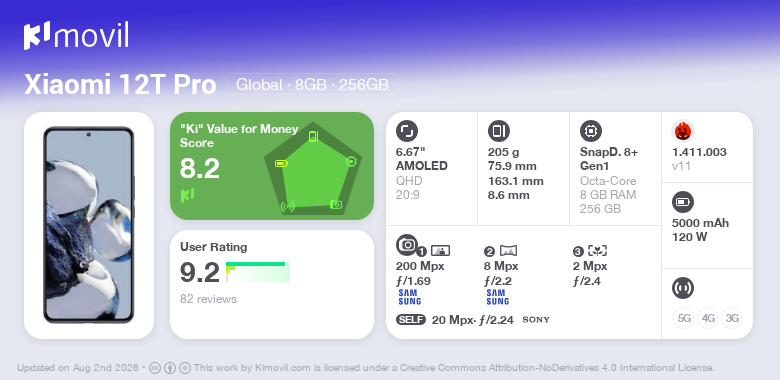Viewport: 780px width, 380px height.
Task: Click the macro camera flower icon
Action: 597,251
